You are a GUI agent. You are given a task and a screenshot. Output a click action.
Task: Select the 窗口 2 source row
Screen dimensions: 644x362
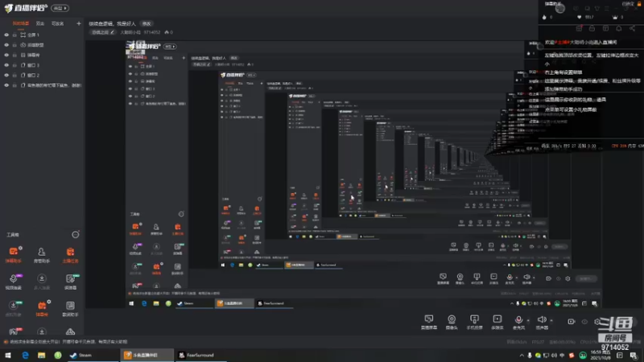(43, 75)
